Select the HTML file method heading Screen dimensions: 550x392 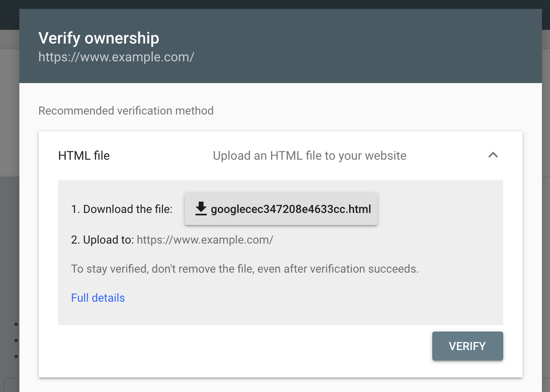pos(84,156)
